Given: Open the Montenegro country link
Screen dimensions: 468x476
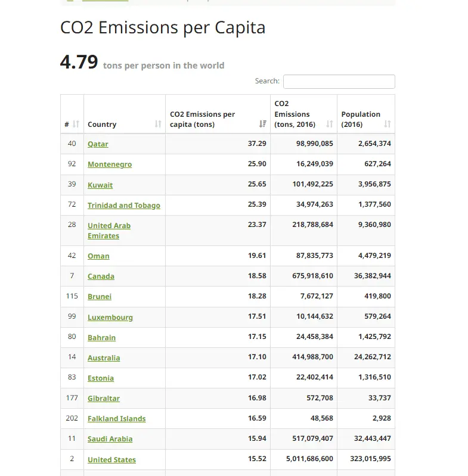Looking at the screenshot, I should [110, 164].
